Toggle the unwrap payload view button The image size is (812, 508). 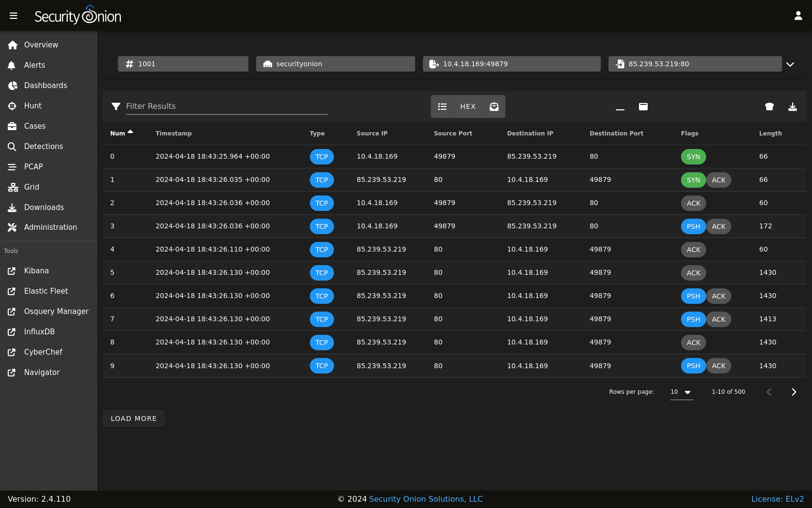494,106
